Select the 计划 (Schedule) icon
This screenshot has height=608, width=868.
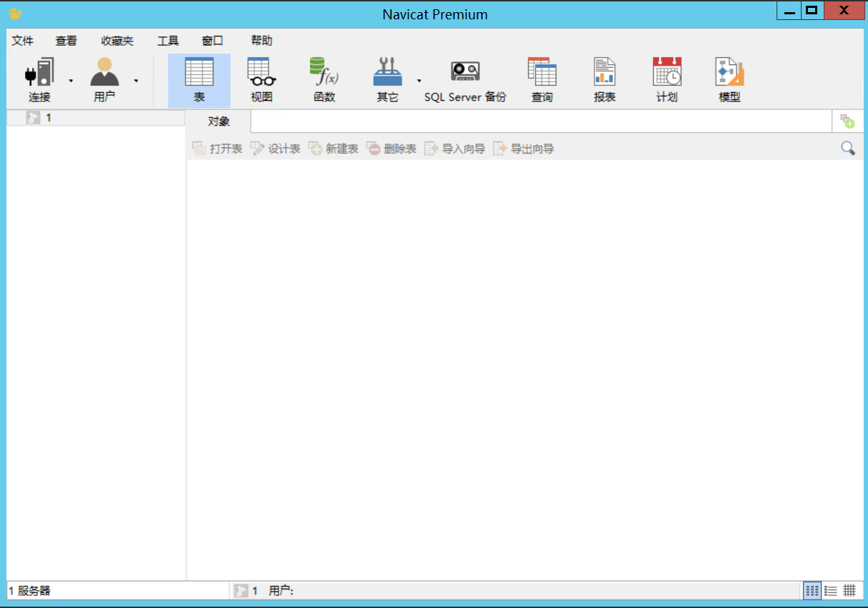(666, 79)
